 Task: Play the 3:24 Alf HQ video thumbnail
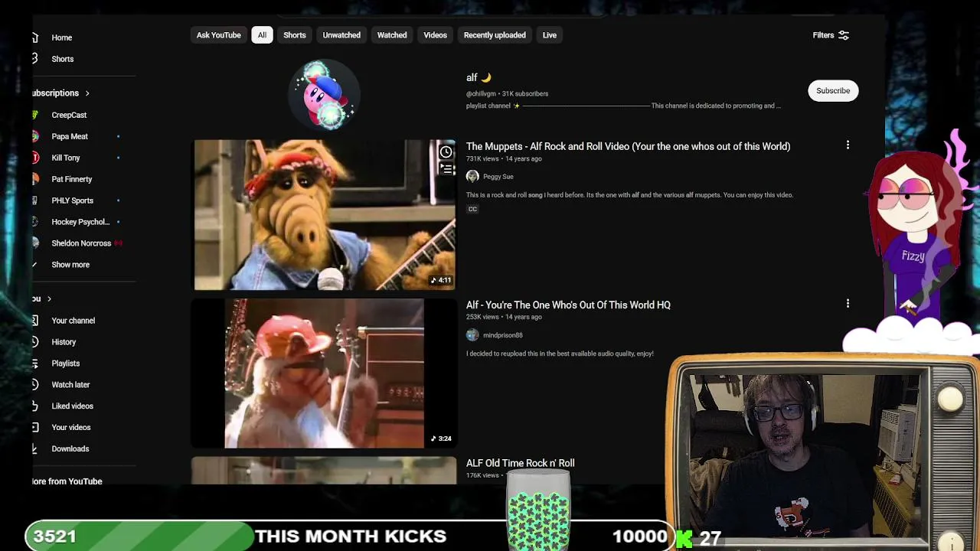coord(324,373)
